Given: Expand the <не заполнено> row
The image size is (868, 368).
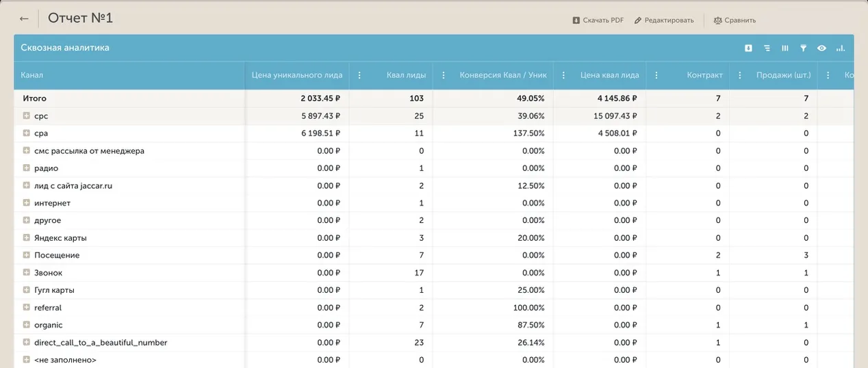Looking at the screenshot, I should pyautogui.click(x=26, y=360).
